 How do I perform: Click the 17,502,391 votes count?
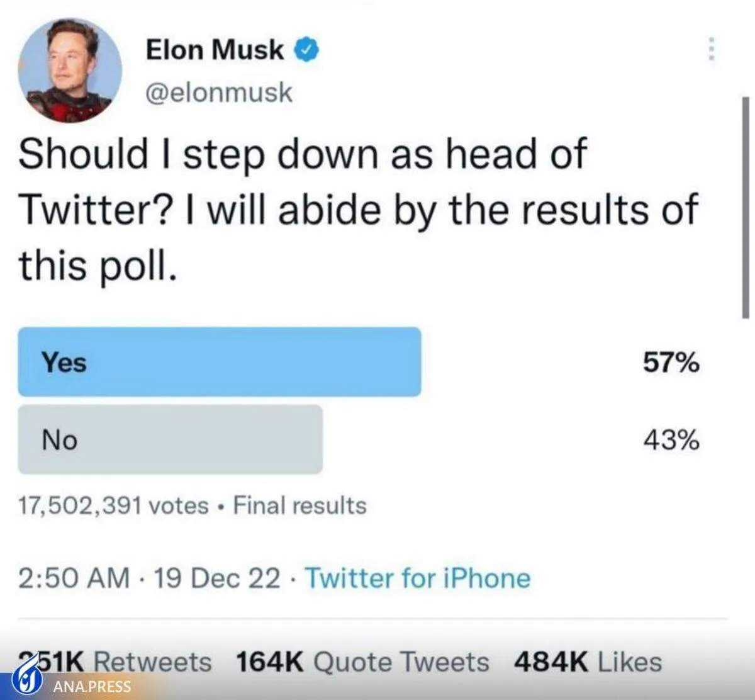tap(113, 505)
